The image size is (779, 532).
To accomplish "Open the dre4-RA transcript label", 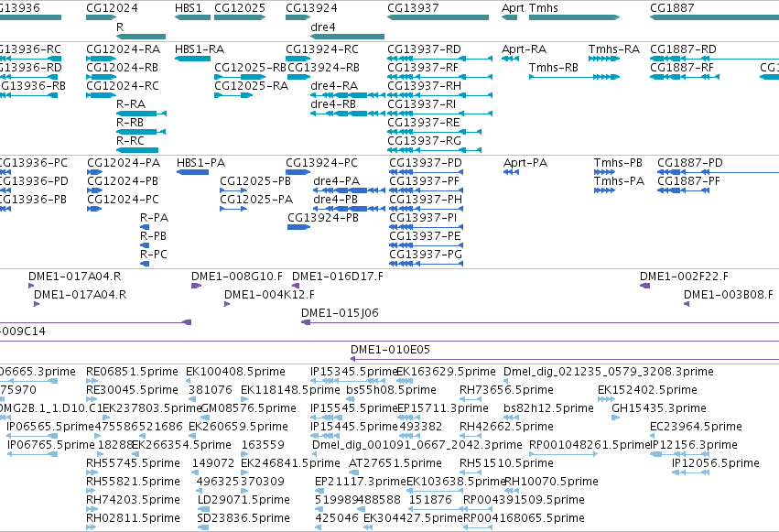I will click(x=334, y=86).
